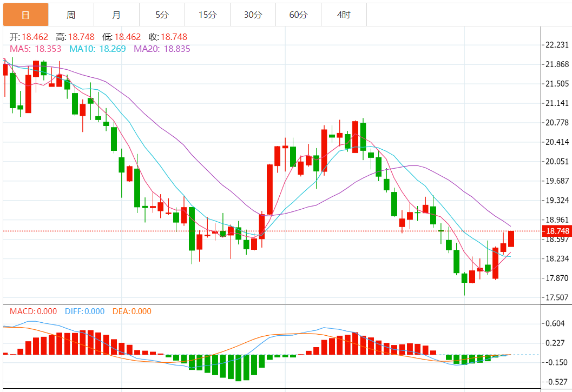Open the 30分 timeframe tab
The height and width of the screenshot is (392, 572).
pyautogui.click(x=253, y=15)
